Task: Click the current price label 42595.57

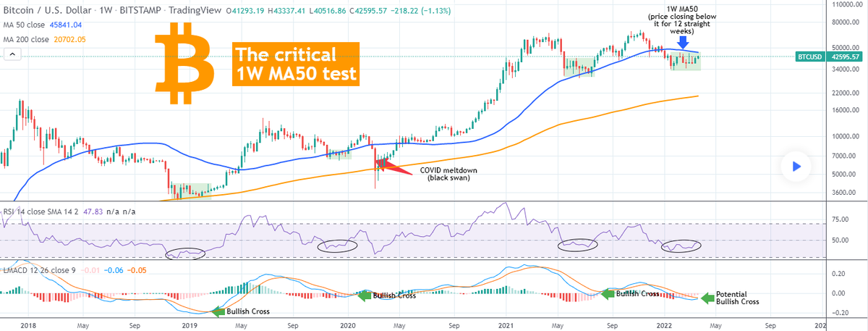Action: pos(845,56)
